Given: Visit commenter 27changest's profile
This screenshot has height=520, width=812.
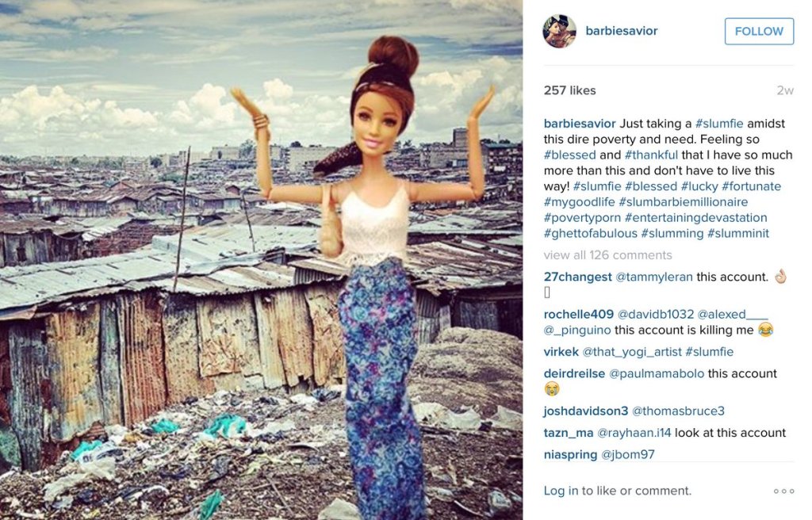Looking at the screenshot, I should click(577, 277).
